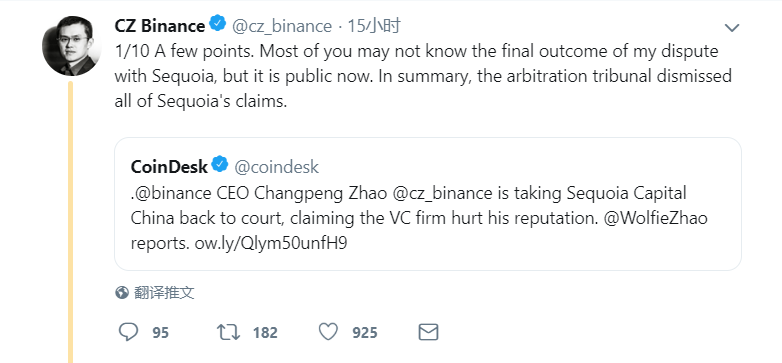Click the 925 likes count
The width and height of the screenshot is (782, 363).
(365, 333)
